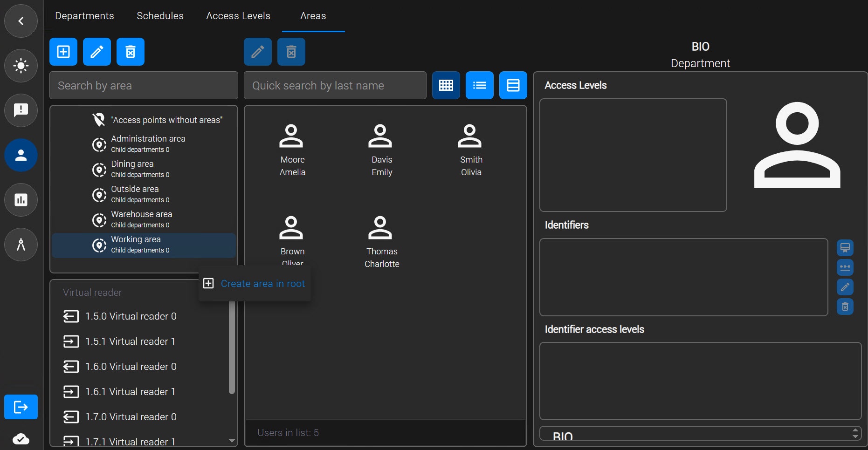
Task: Click the BIO department spinner arrows
Action: click(x=855, y=433)
